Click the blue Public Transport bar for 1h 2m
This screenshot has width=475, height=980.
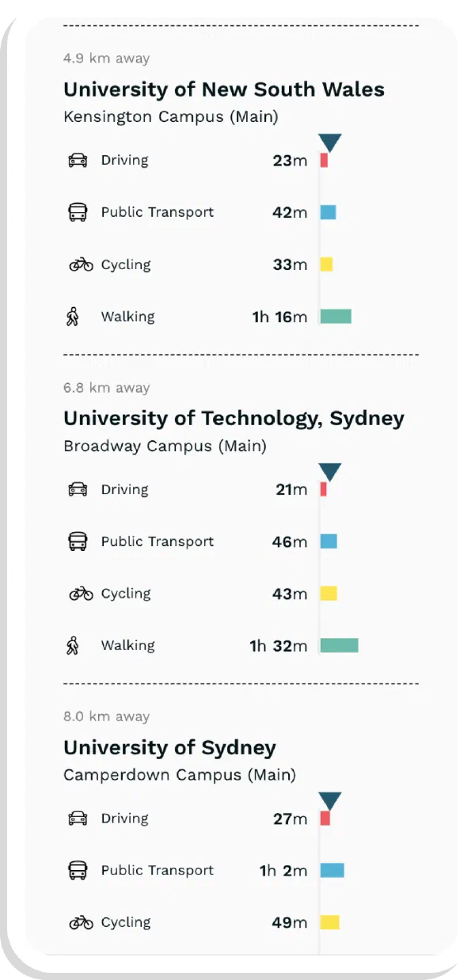pos(332,870)
